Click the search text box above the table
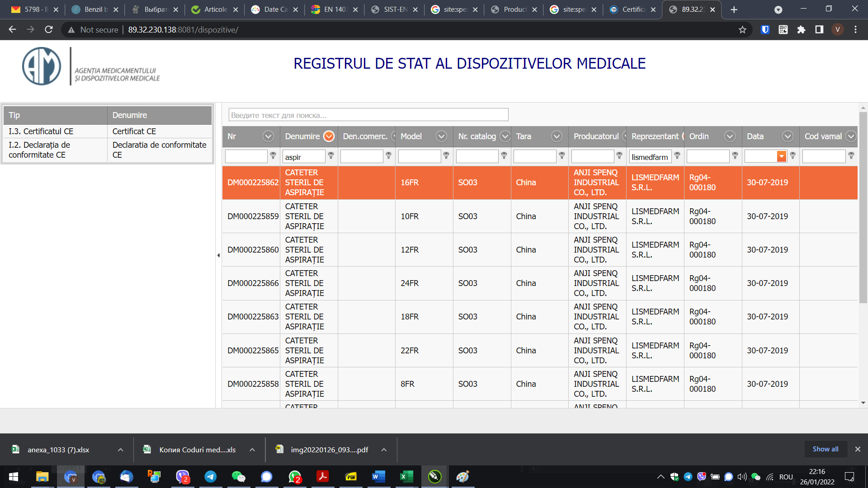 (368, 115)
